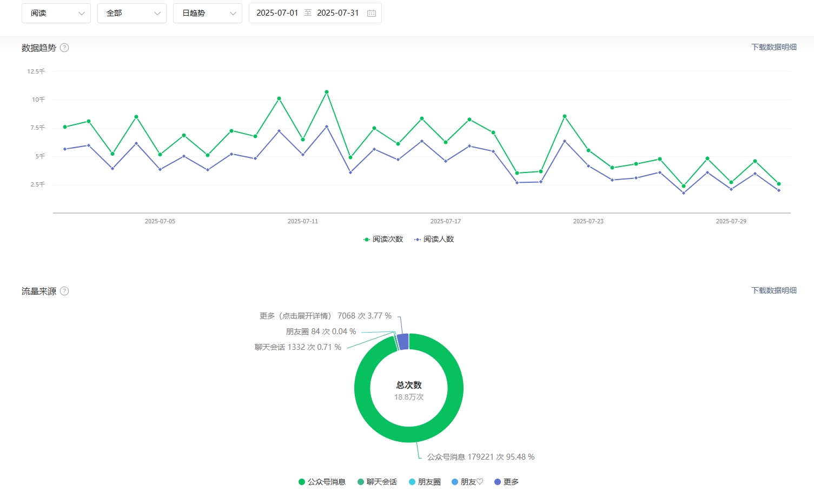Image resolution: width=814 pixels, height=504 pixels.
Task: Download data details for 数据趋势
Action: tap(774, 47)
